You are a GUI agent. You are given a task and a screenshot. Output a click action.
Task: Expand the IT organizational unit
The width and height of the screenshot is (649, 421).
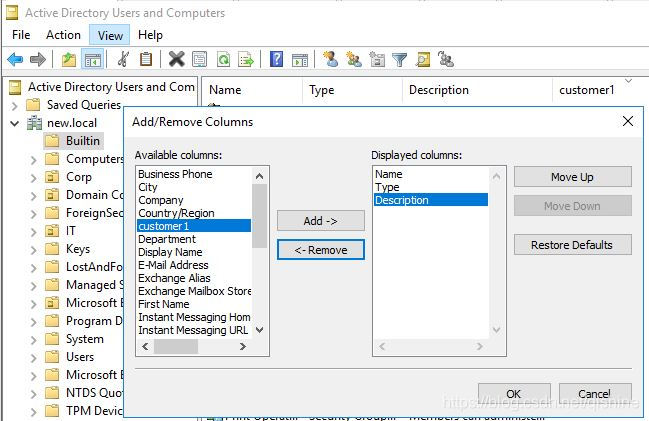[34, 231]
